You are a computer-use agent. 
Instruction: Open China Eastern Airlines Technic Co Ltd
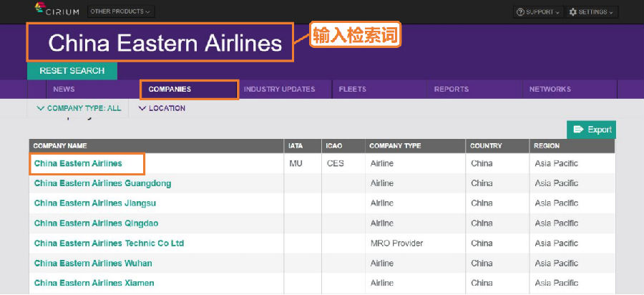point(109,243)
